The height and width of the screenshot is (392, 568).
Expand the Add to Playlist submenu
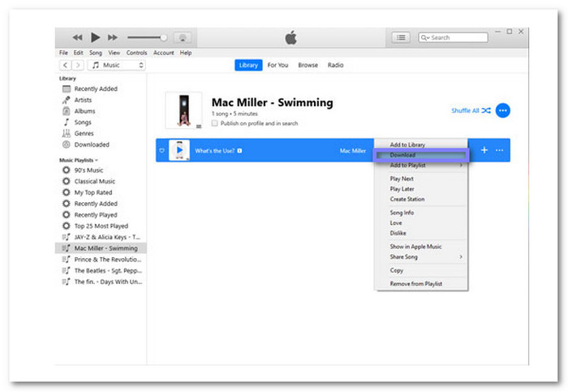[421, 166]
